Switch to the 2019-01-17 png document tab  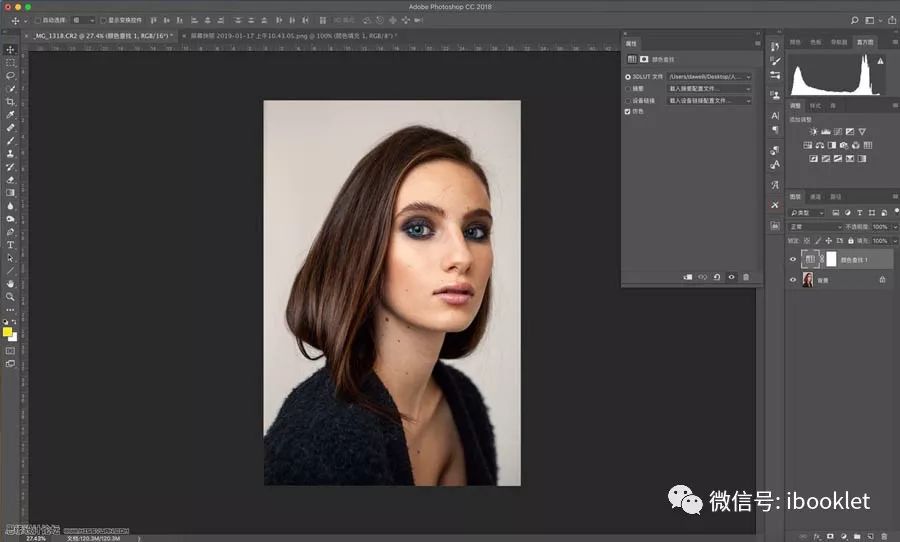point(288,36)
